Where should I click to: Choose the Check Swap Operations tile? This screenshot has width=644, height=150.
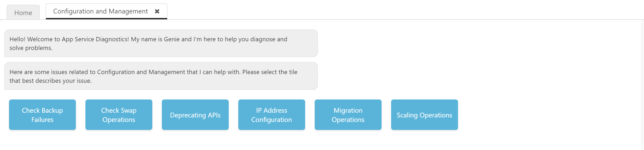[x=119, y=115]
